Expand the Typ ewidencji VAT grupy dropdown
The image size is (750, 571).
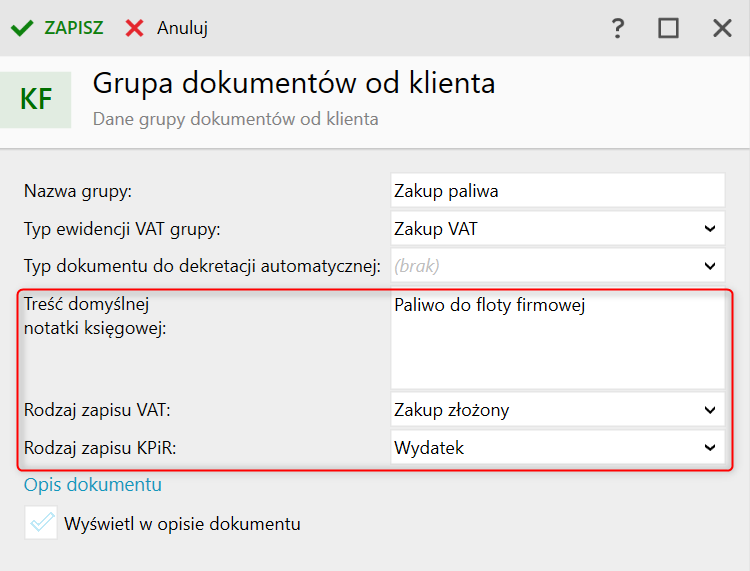[709, 229]
